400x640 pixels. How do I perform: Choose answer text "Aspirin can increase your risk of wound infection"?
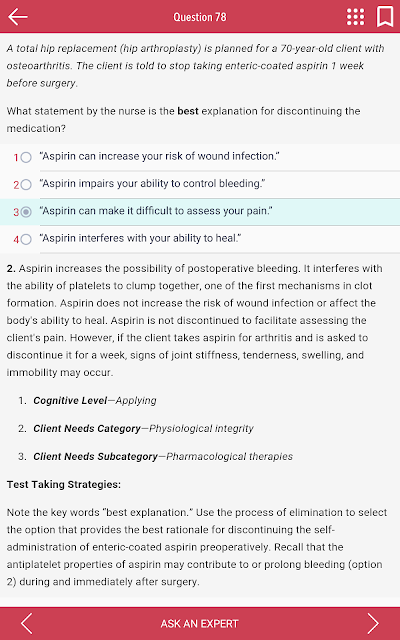pyautogui.click(x=160, y=156)
